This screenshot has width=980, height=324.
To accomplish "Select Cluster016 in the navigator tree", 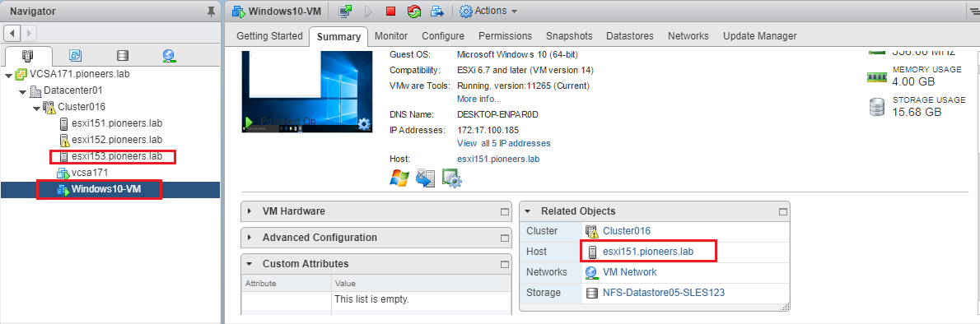I will tap(82, 108).
